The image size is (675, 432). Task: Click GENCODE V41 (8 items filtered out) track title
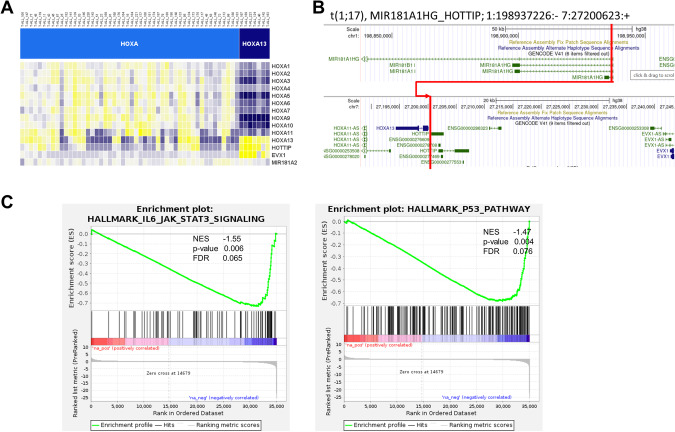[568, 54]
